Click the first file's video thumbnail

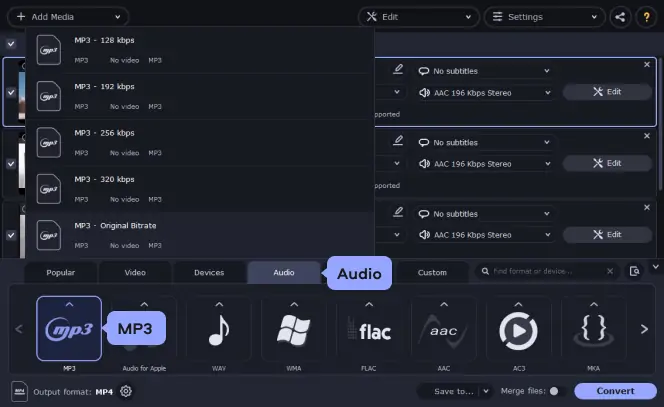(22, 92)
